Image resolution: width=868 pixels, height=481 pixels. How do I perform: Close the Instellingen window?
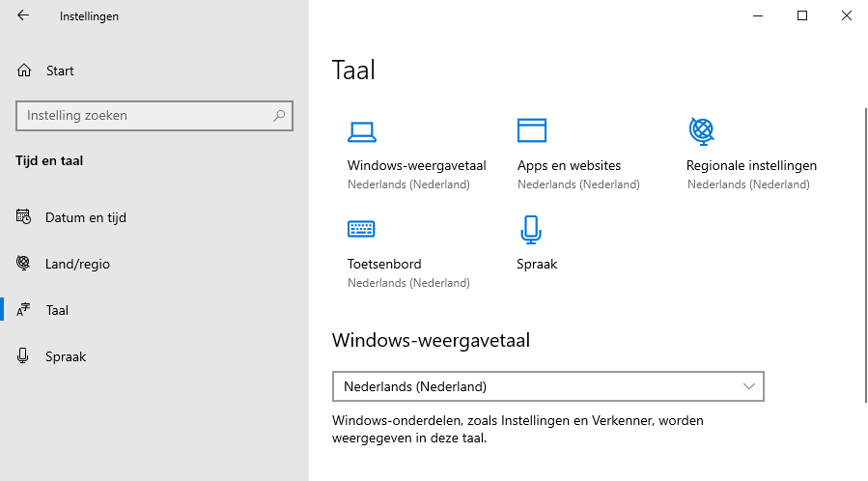pos(846,15)
